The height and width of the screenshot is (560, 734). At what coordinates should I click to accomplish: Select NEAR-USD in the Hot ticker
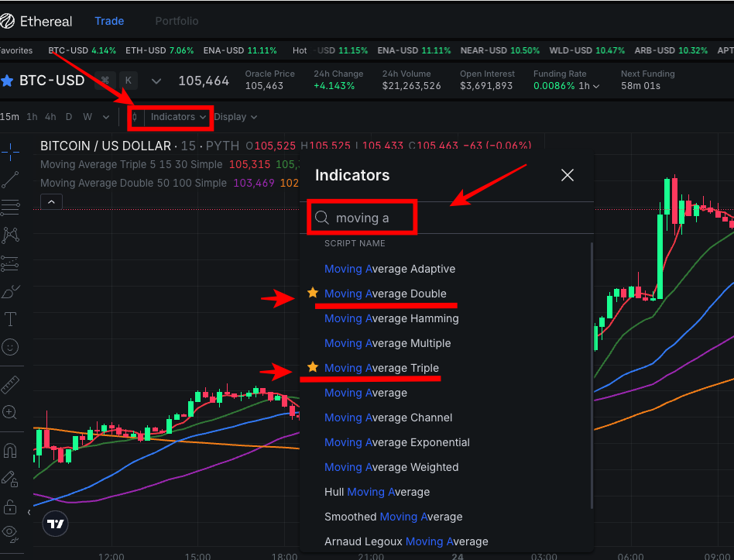499,50
